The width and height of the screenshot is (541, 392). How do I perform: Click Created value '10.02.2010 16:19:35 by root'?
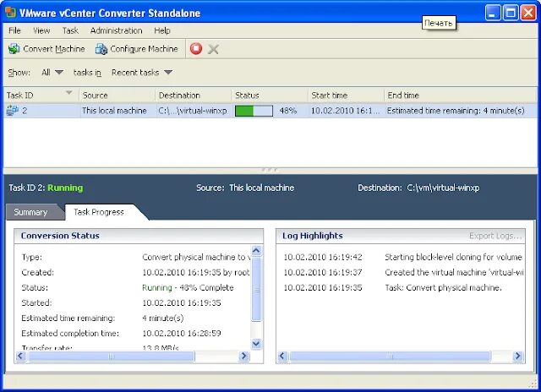195,272
